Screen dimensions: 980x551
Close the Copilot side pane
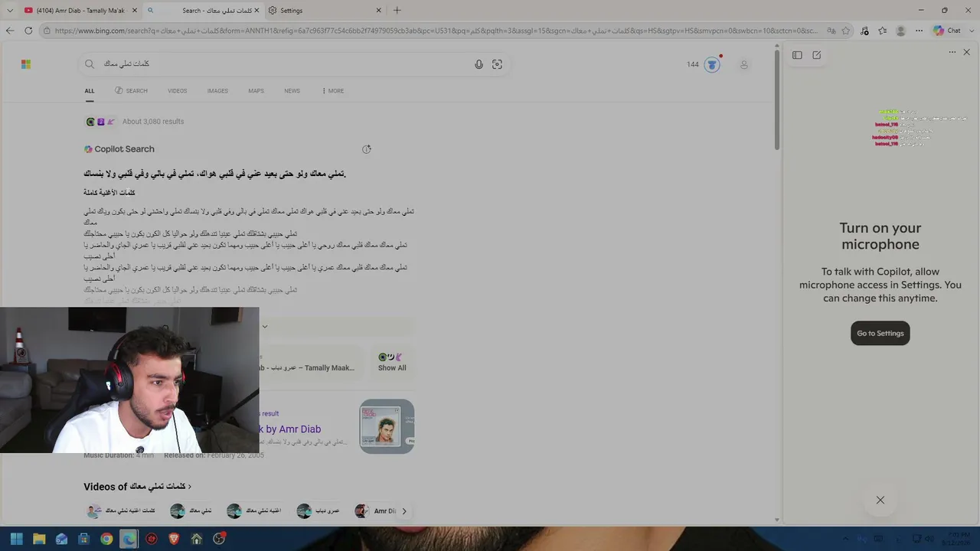[x=967, y=52]
